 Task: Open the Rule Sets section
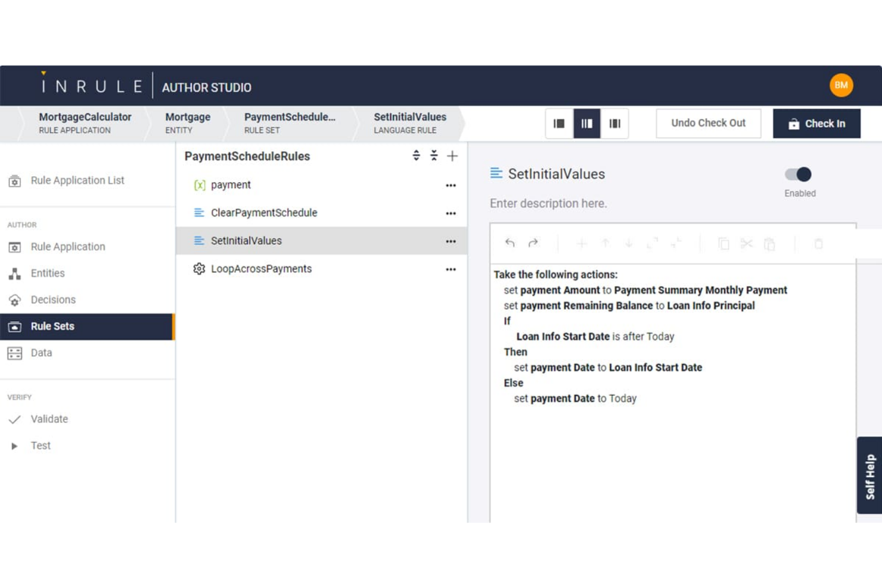point(52,326)
